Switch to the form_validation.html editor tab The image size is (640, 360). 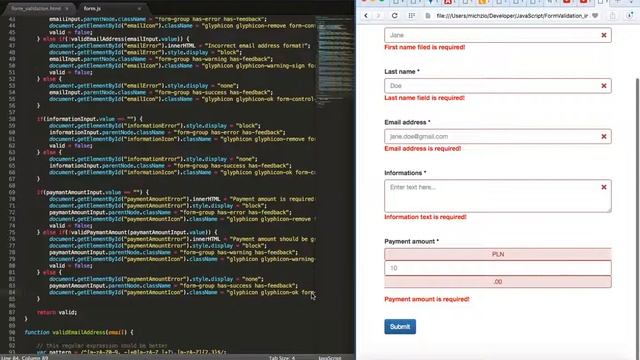[x=36, y=8]
